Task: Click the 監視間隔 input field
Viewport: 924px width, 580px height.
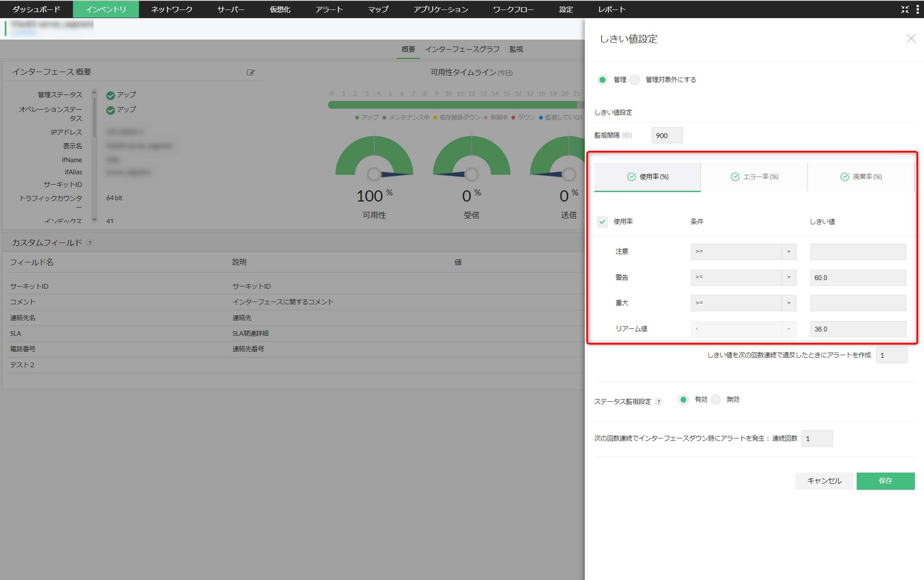Action: [x=667, y=136]
